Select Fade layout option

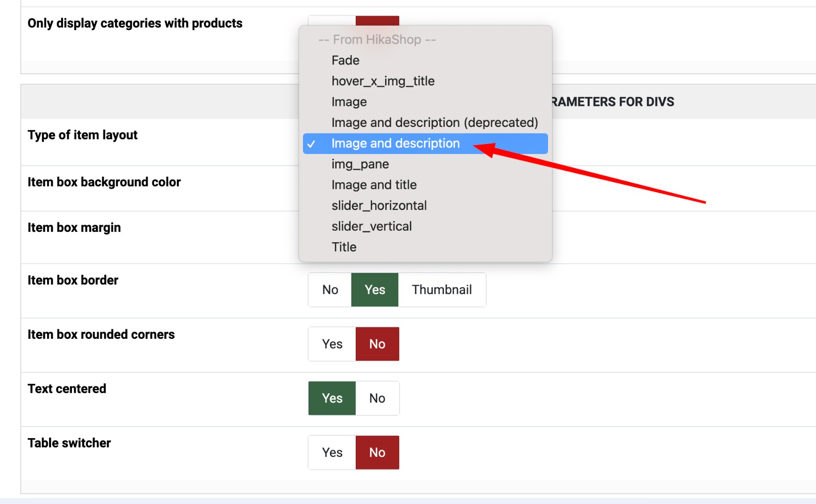(345, 60)
